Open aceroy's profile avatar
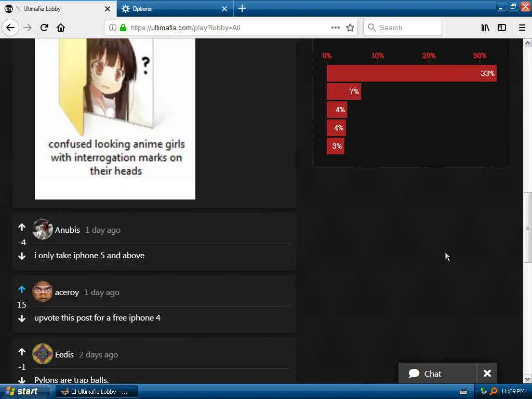This screenshot has height=399, width=532. (x=43, y=291)
